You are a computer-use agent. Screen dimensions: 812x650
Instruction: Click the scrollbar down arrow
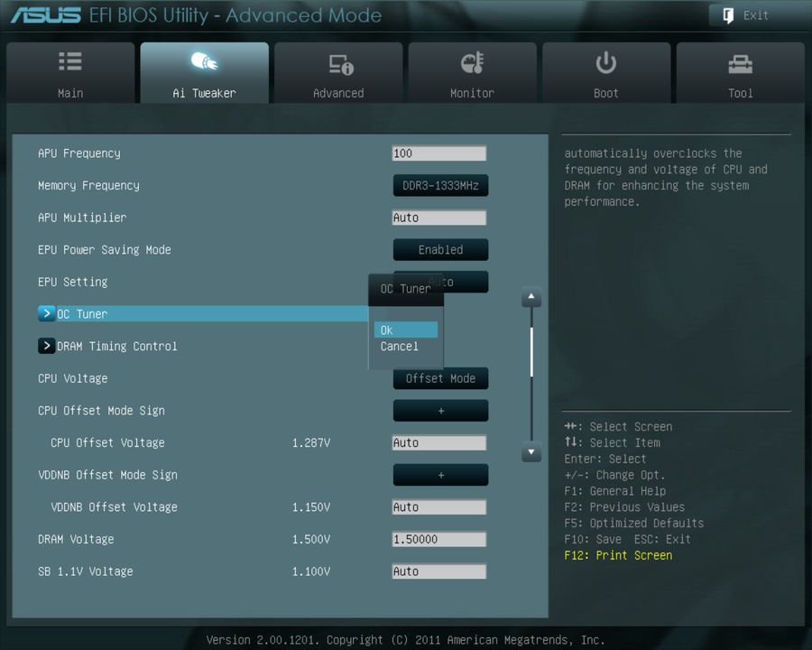coord(531,453)
